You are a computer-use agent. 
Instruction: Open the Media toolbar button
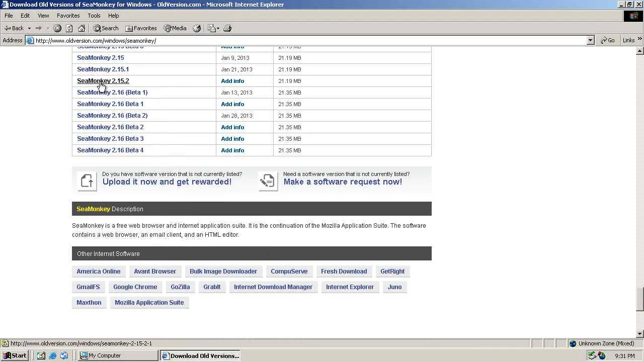pyautogui.click(x=175, y=28)
